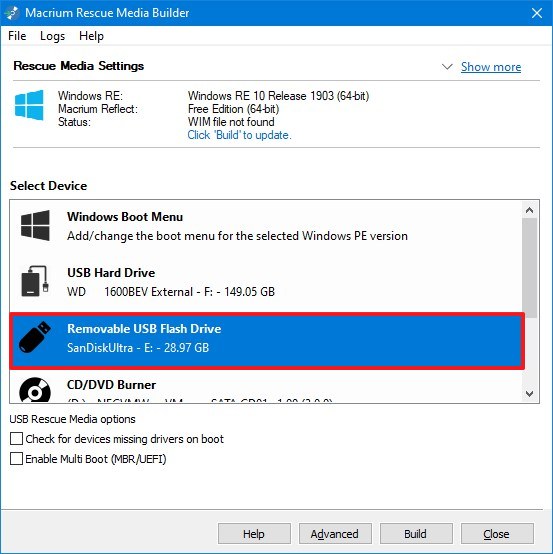This screenshot has width=553, height=554.
Task: Open the Advanced options button
Action: point(335,534)
